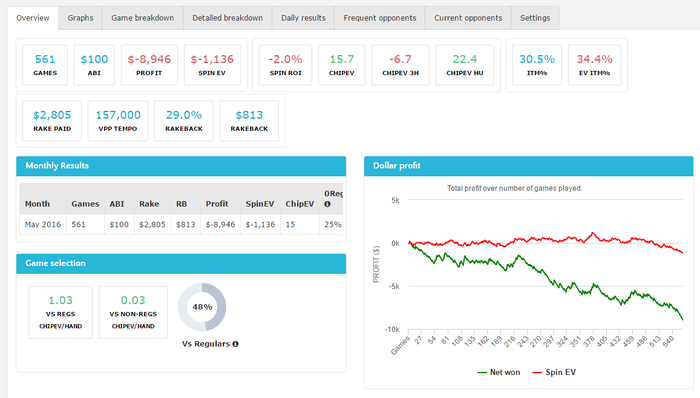The image size is (700, 398).
Task: Toggle the Net won legend entry
Action: [499, 372]
